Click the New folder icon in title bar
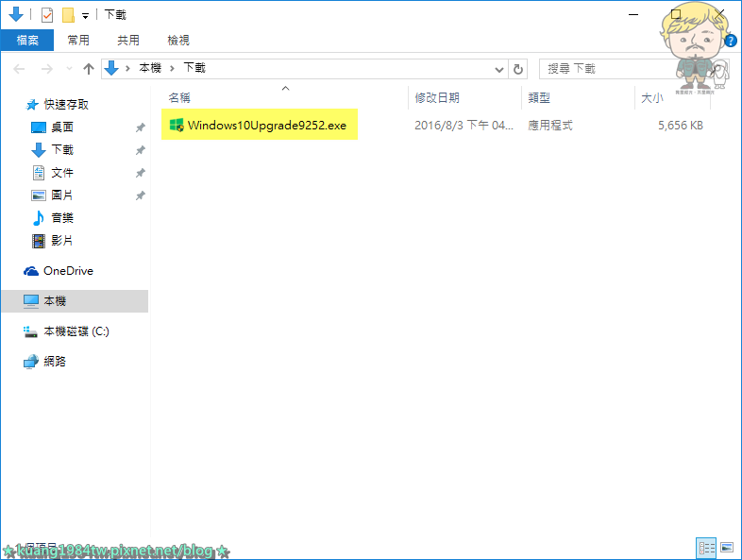This screenshot has width=742, height=560. click(x=68, y=15)
